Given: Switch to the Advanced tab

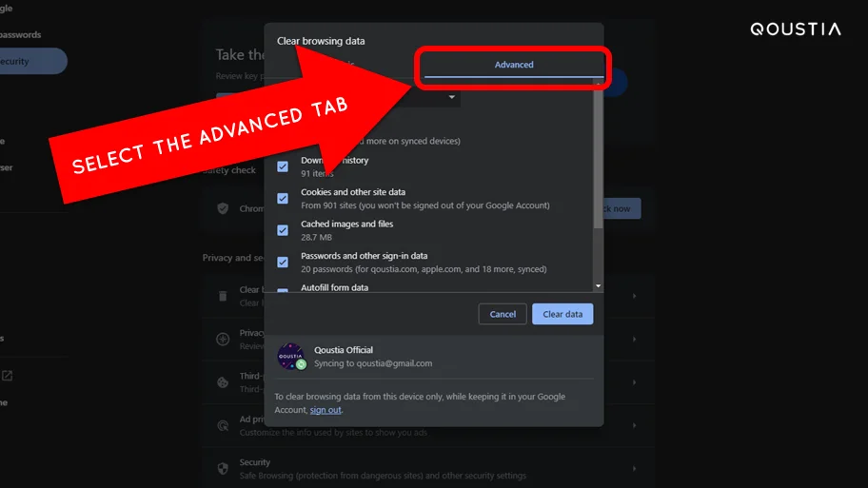Looking at the screenshot, I should tap(514, 65).
